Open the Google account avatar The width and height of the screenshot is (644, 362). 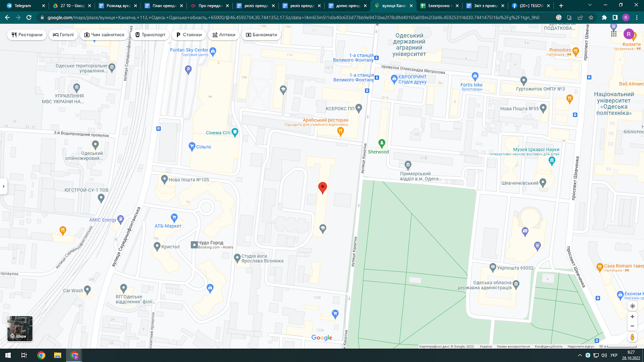(x=629, y=34)
